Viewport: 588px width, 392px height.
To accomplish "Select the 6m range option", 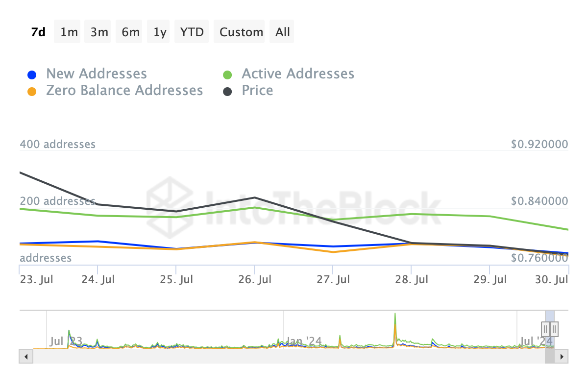I will (x=130, y=32).
